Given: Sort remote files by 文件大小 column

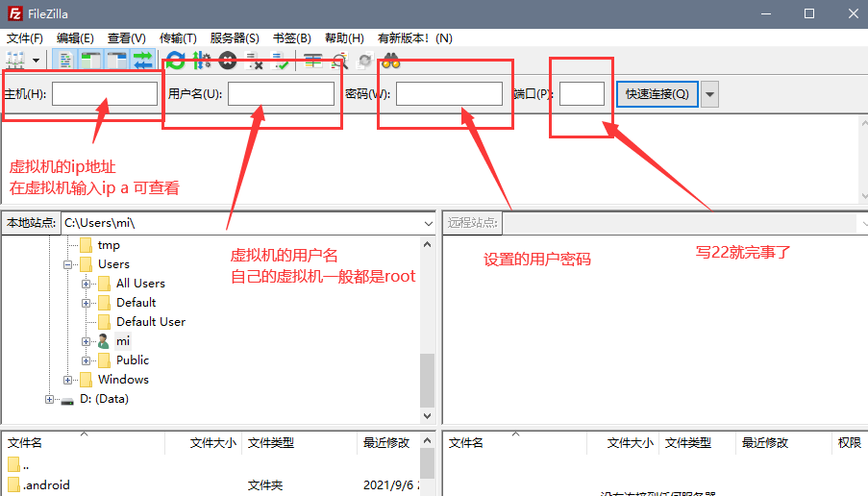Looking at the screenshot, I should click(623, 443).
